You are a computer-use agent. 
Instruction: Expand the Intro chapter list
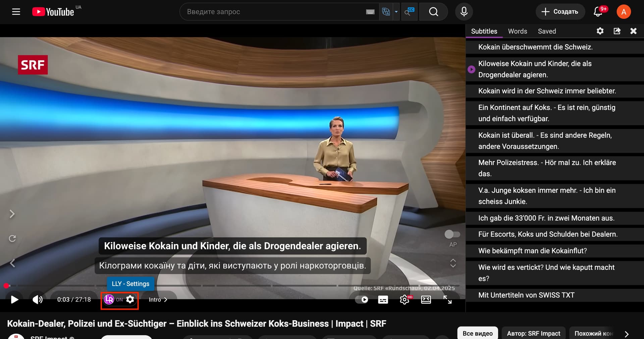[158, 300]
